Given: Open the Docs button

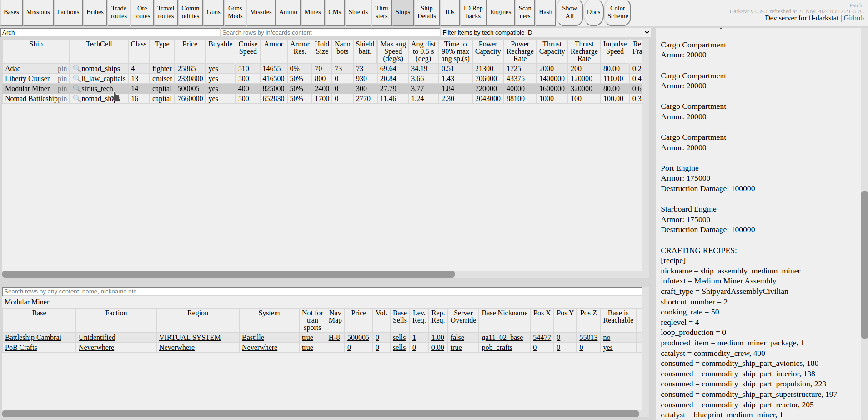Looking at the screenshot, I should click(593, 12).
